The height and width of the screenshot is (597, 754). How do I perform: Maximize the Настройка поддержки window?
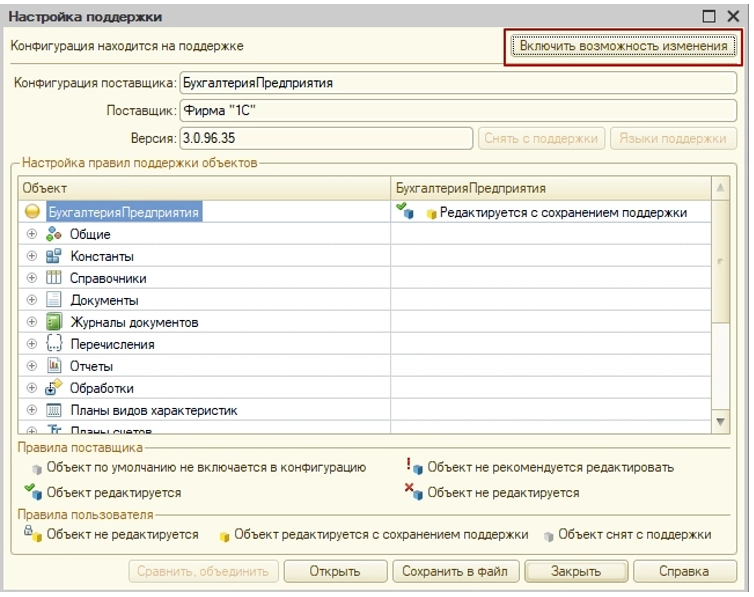pos(709,16)
